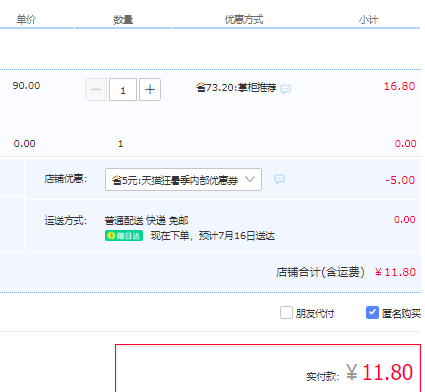Click the 16.80 subtotal amount
Screen dimensions: 425x392
tap(399, 86)
